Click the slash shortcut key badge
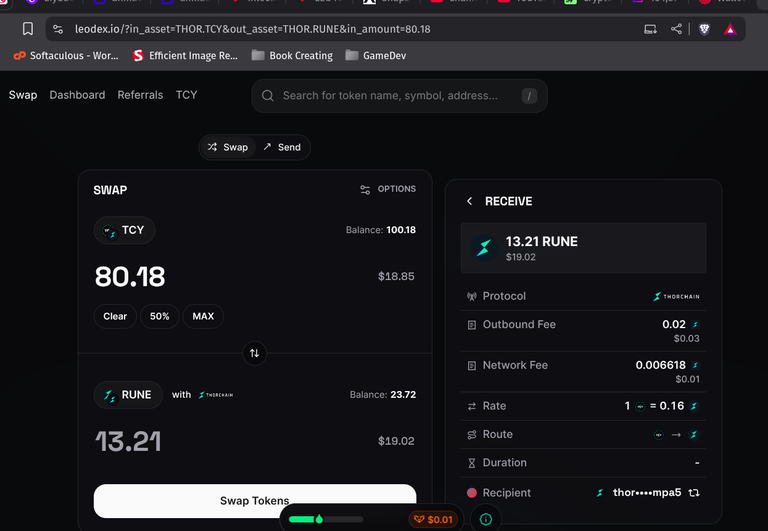This screenshot has width=768, height=531. pyautogui.click(x=529, y=96)
